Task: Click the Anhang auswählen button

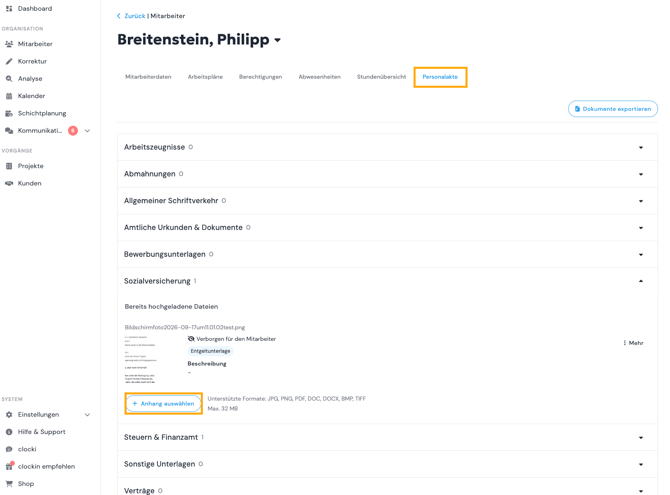Action: [x=164, y=404]
